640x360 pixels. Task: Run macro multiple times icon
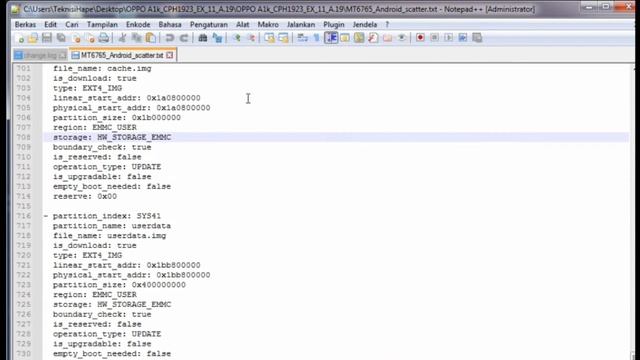tap(462, 38)
